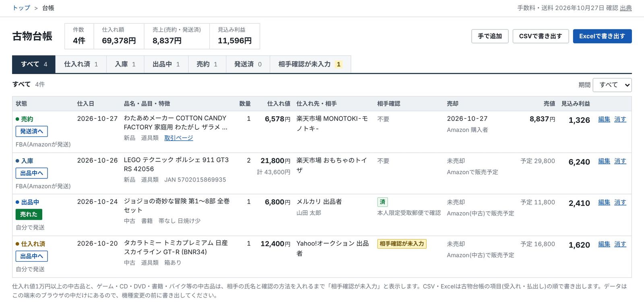Edit the トミカプレミアム GT-R row
This screenshot has width=644, height=302.
tap(604, 244)
